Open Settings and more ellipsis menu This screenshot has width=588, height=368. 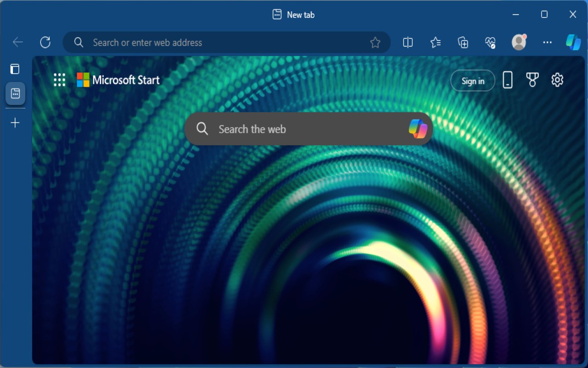click(x=547, y=42)
